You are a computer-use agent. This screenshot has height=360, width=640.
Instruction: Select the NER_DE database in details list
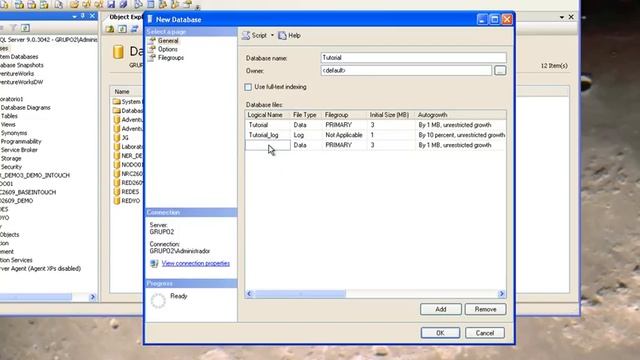[127, 156]
